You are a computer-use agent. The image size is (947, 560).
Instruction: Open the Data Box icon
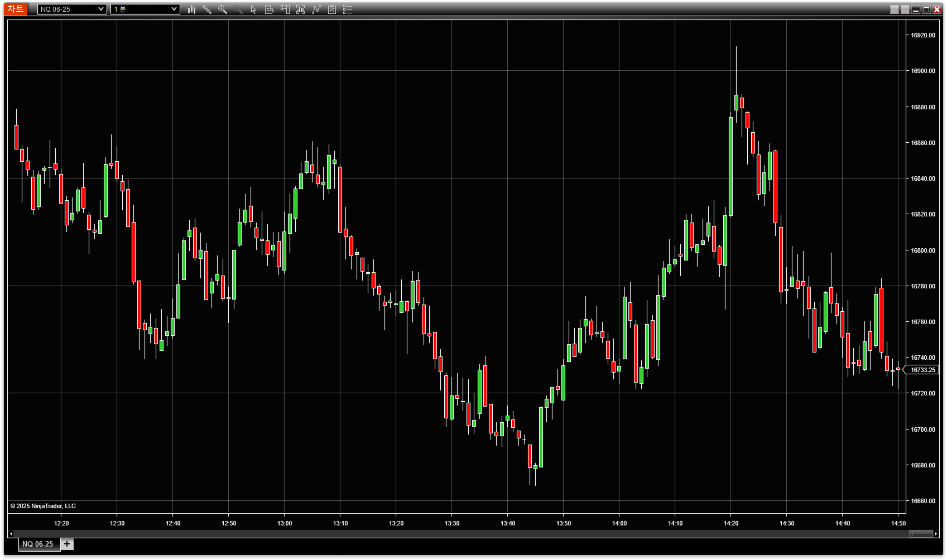(x=269, y=9)
